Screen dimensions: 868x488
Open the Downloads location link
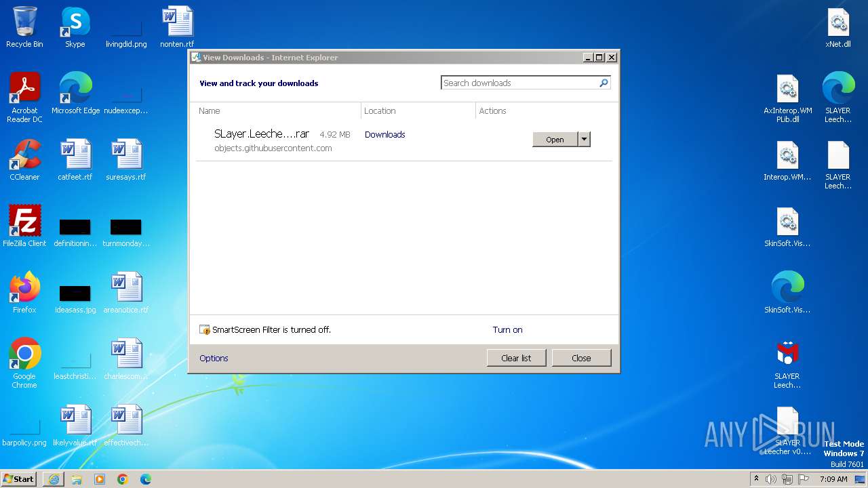click(x=384, y=134)
